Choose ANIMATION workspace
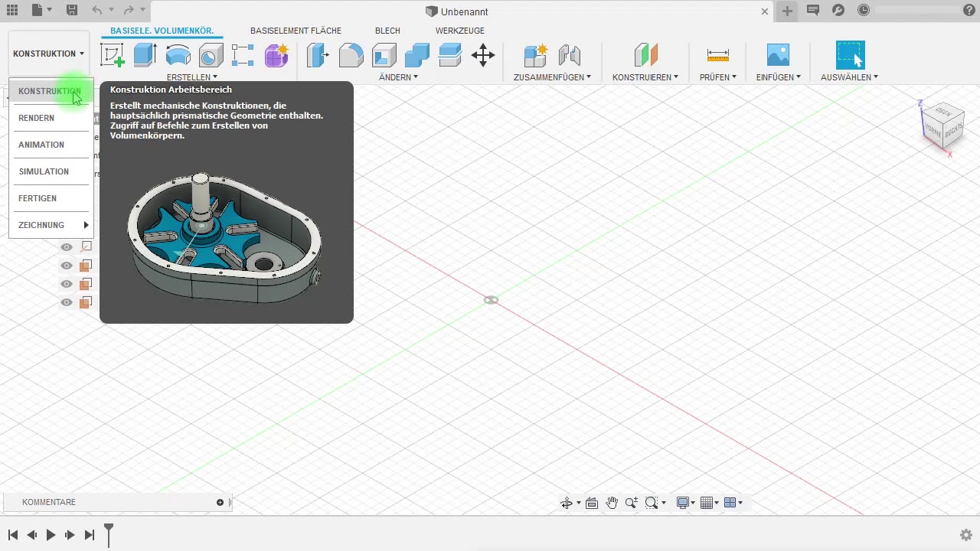The image size is (980, 551). pyautogui.click(x=51, y=145)
